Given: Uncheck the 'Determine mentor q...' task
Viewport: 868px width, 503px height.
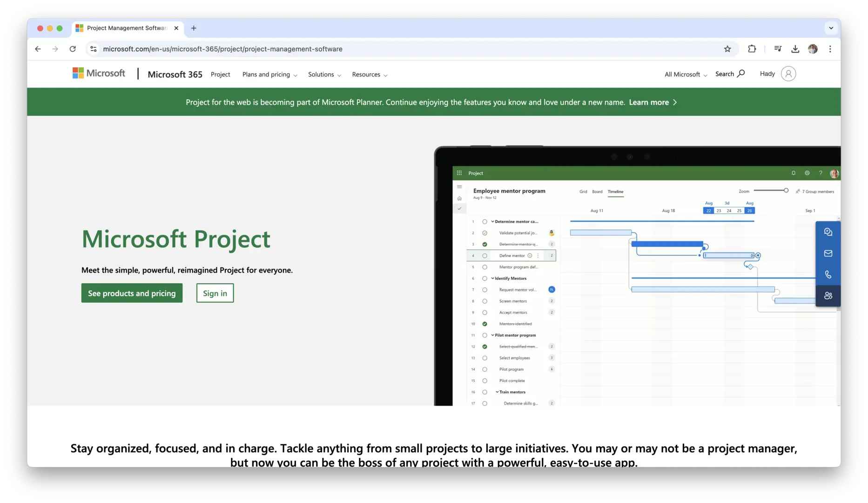Looking at the screenshot, I should click(484, 245).
